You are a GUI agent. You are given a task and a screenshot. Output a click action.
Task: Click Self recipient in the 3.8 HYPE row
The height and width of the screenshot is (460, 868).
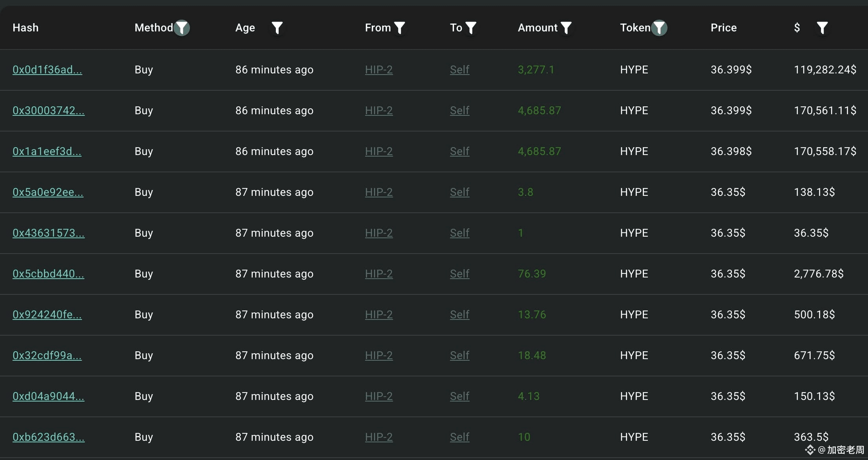pos(460,192)
